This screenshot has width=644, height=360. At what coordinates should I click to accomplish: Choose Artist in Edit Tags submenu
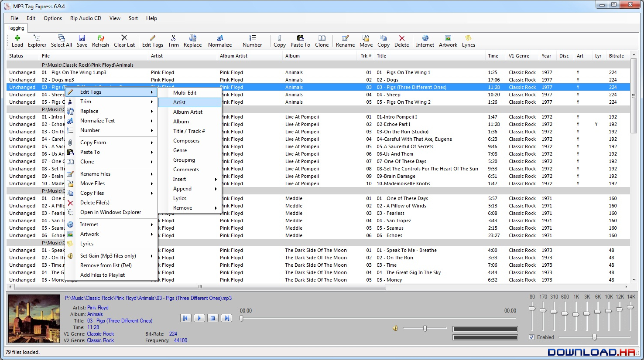point(190,102)
